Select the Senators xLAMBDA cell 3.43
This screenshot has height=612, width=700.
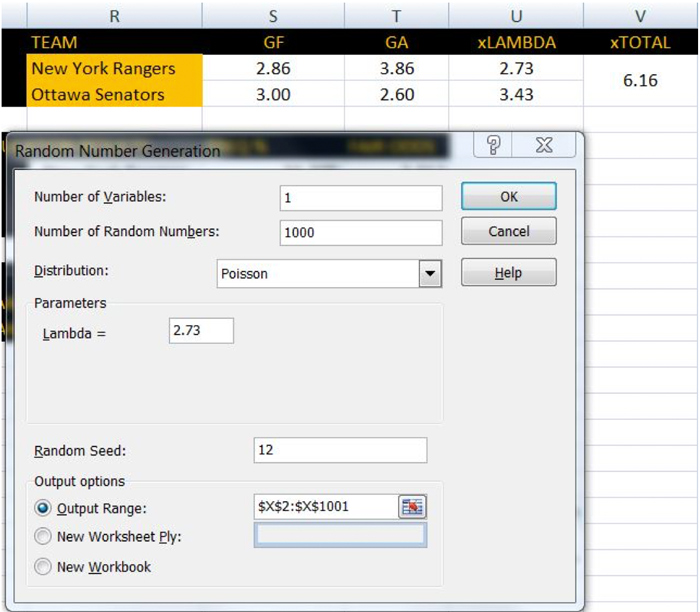[x=516, y=94]
